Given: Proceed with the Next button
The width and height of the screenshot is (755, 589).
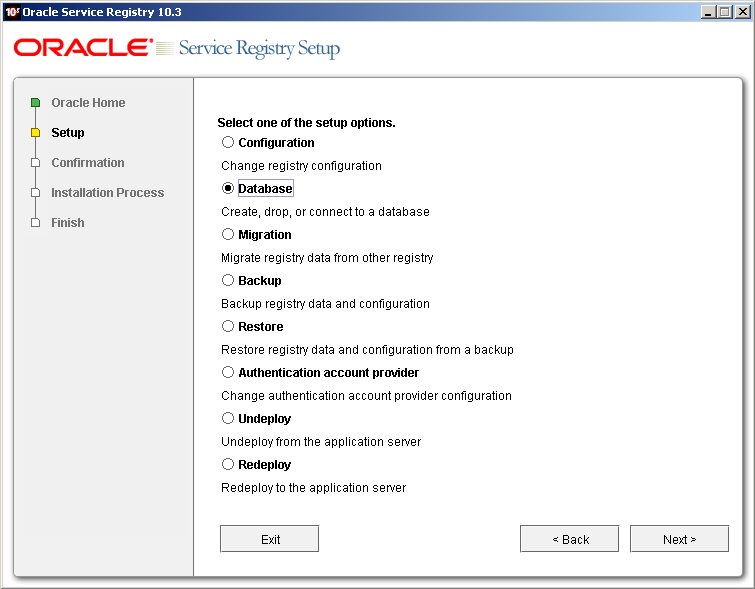Looking at the screenshot, I should point(679,539).
